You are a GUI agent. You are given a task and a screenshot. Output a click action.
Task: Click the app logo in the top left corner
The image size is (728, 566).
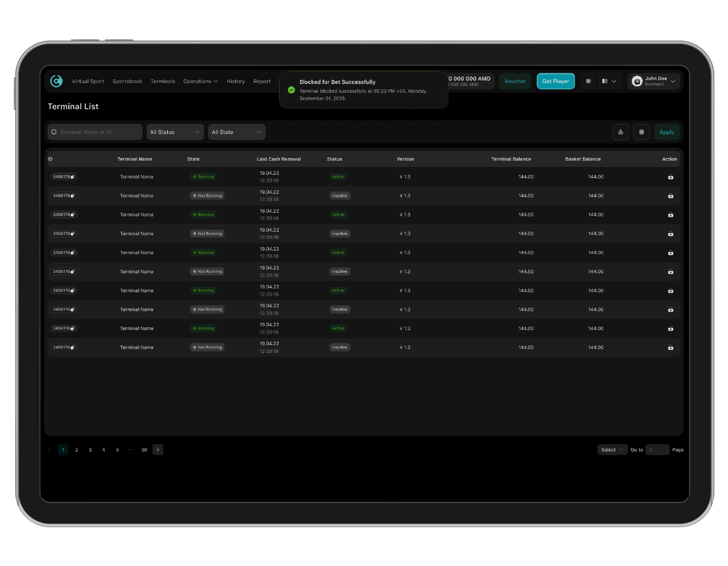[x=56, y=81]
